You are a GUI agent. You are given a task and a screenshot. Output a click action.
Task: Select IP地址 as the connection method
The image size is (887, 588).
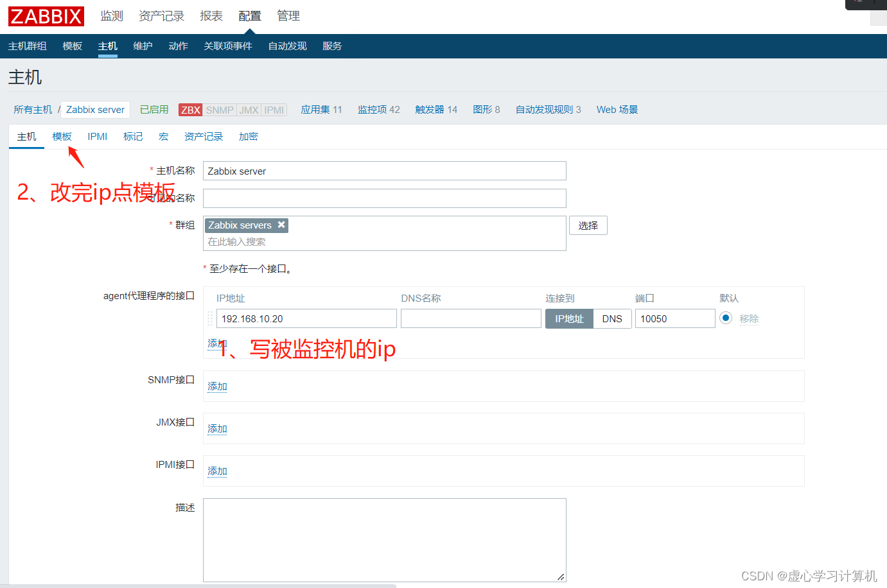coord(568,318)
